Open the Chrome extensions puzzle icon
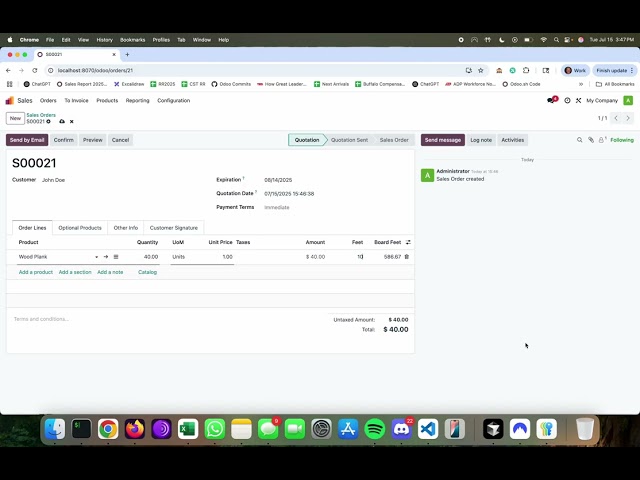The width and height of the screenshot is (640, 480). [526, 71]
